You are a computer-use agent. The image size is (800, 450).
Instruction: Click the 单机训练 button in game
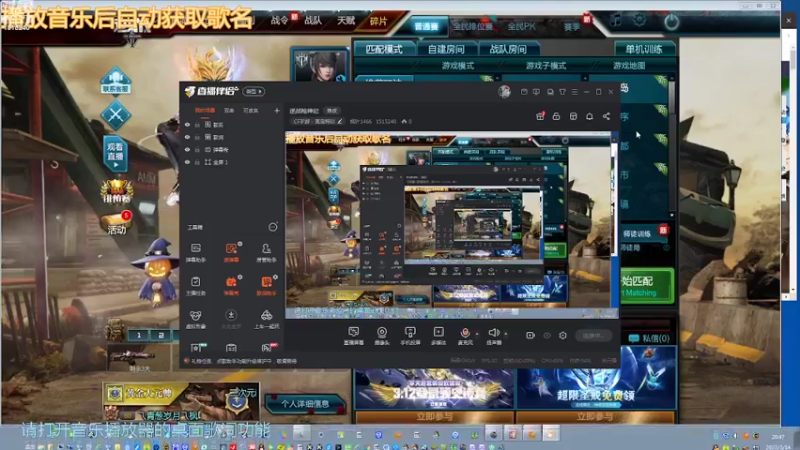click(644, 49)
